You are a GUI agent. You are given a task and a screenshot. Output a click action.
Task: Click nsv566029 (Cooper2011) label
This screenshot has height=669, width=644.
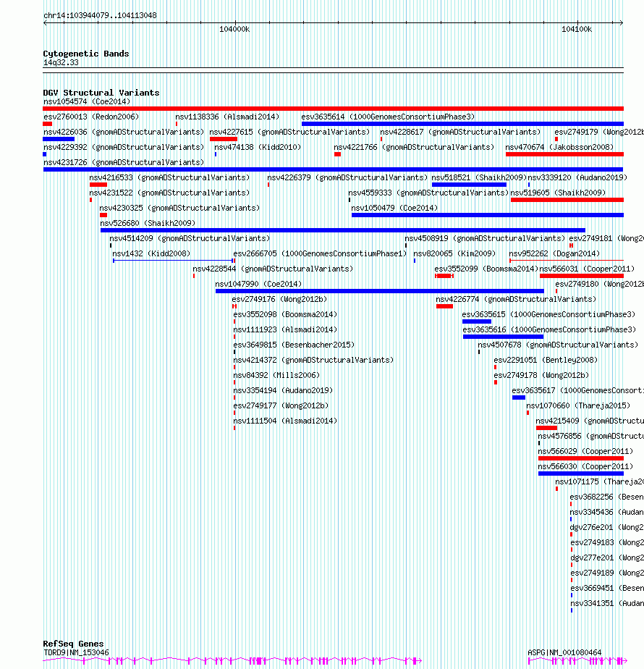pos(585,451)
